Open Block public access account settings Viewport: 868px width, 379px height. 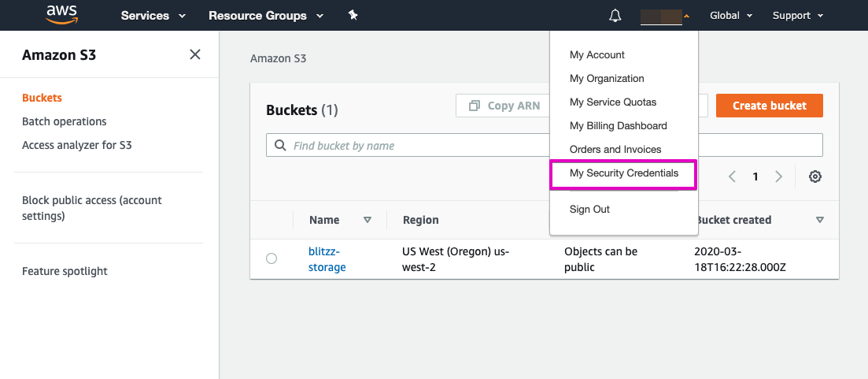[x=92, y=208]
